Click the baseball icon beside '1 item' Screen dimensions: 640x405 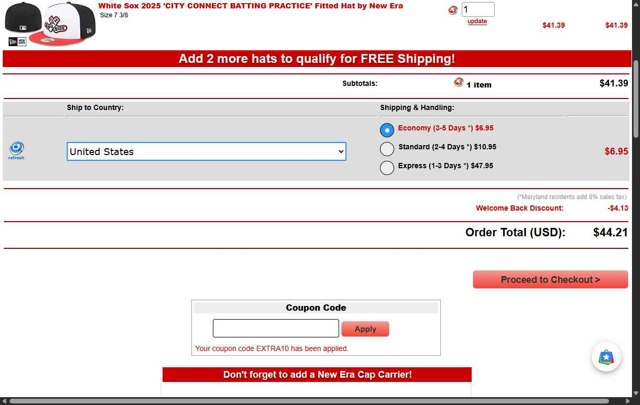458,82
